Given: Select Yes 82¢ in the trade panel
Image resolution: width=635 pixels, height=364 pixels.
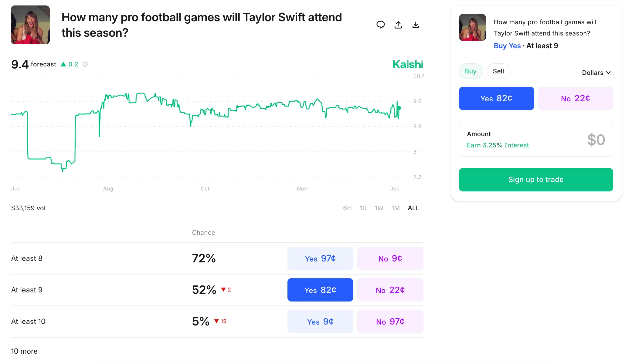Looking at the screenshot, I should tap(496, 99).
